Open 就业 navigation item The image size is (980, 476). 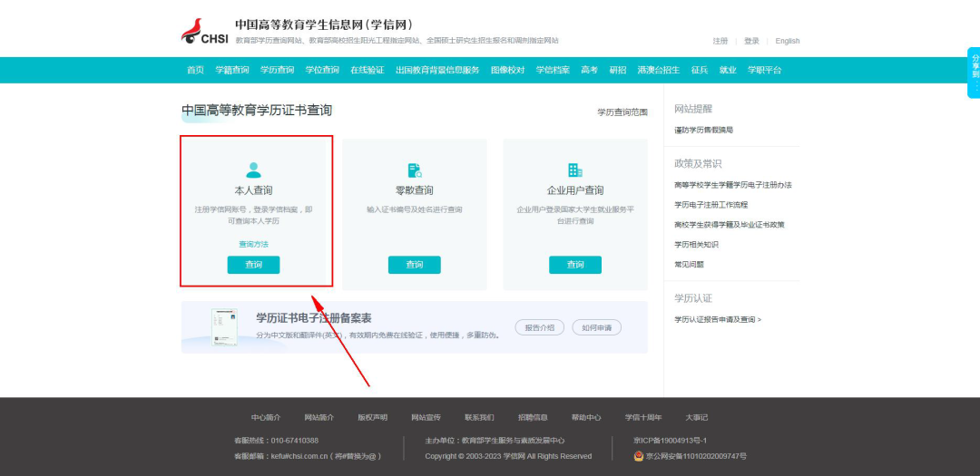click(x=728, y=70)
